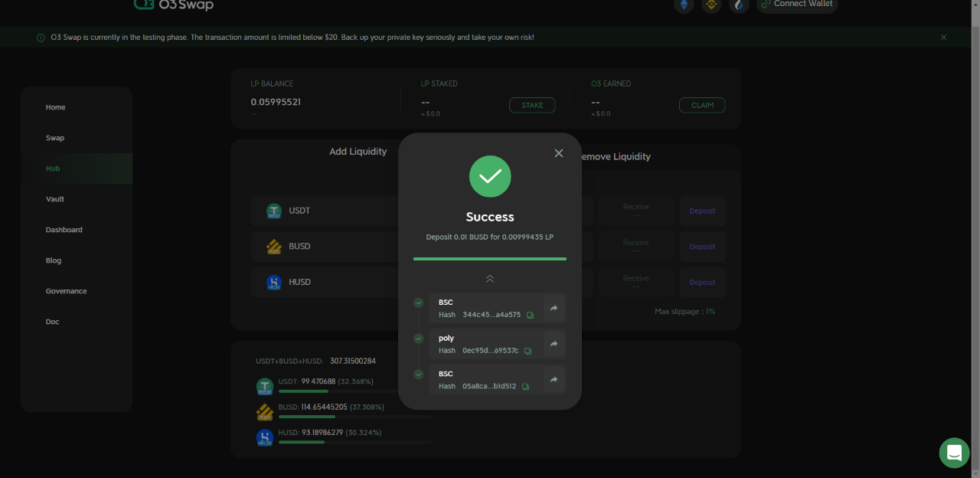Open explorer link for poly hash

554,344
